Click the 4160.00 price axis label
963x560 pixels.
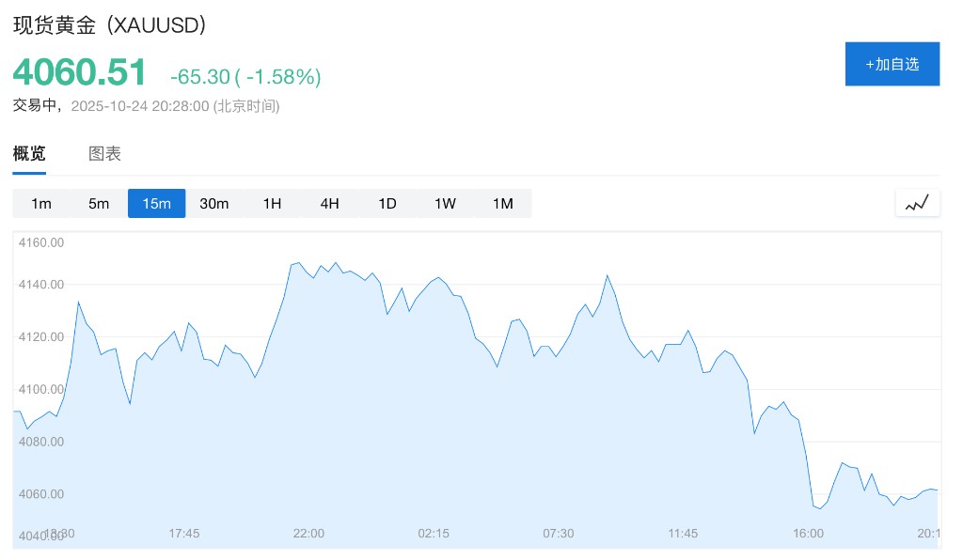[x=41, y=242]
